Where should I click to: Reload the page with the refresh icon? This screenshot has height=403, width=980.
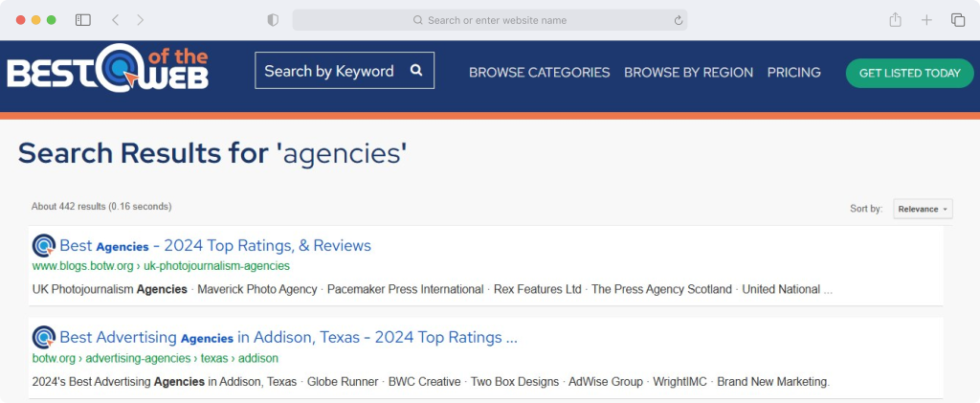point(679,20)
